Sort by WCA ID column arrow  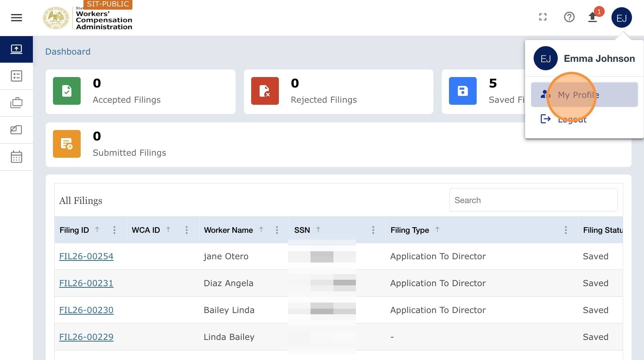168,230
